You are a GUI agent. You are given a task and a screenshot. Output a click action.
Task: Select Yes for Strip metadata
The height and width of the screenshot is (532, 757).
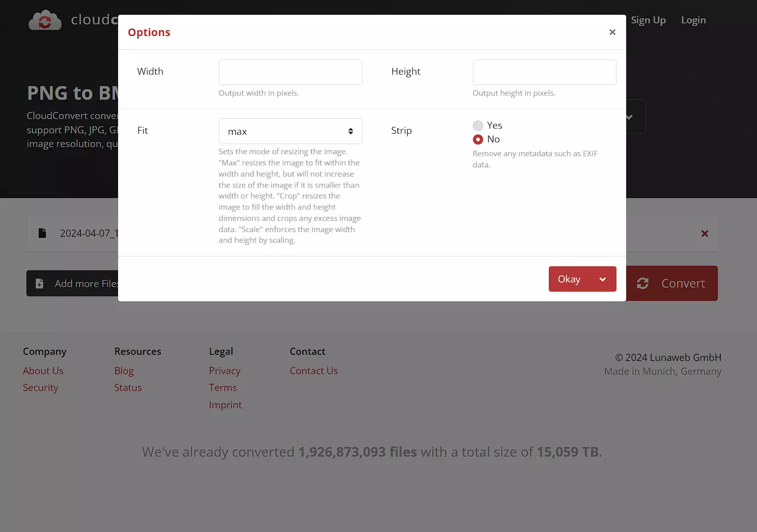pyautogui.click(x=478, y=126)
